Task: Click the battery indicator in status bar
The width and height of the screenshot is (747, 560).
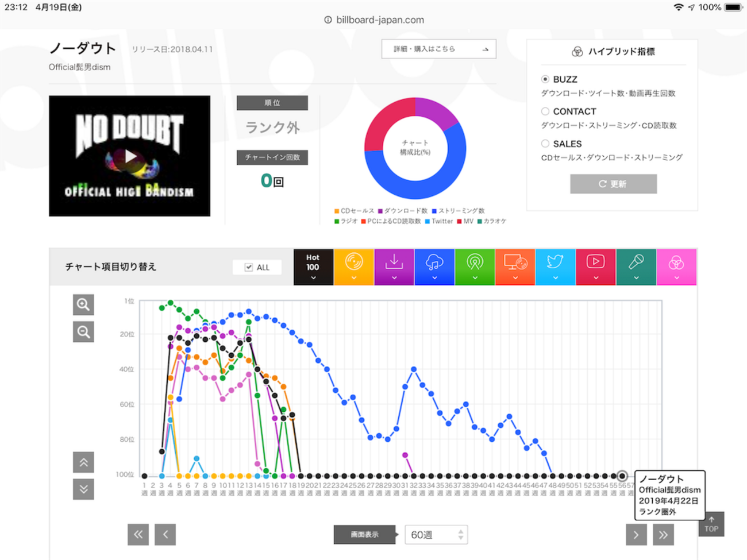Action: click(x=733, y=7)
